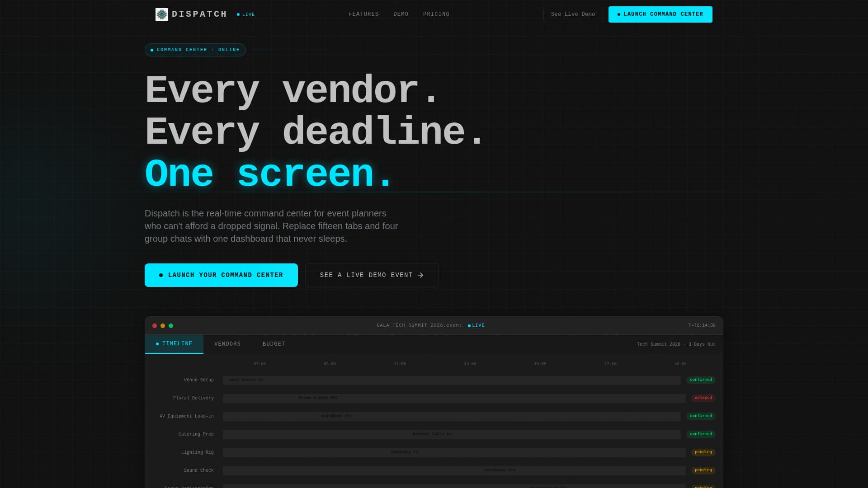Click GALA_TECH_SUMMIT_2026.event file title
868x488 pixels.
pos(419,325)
